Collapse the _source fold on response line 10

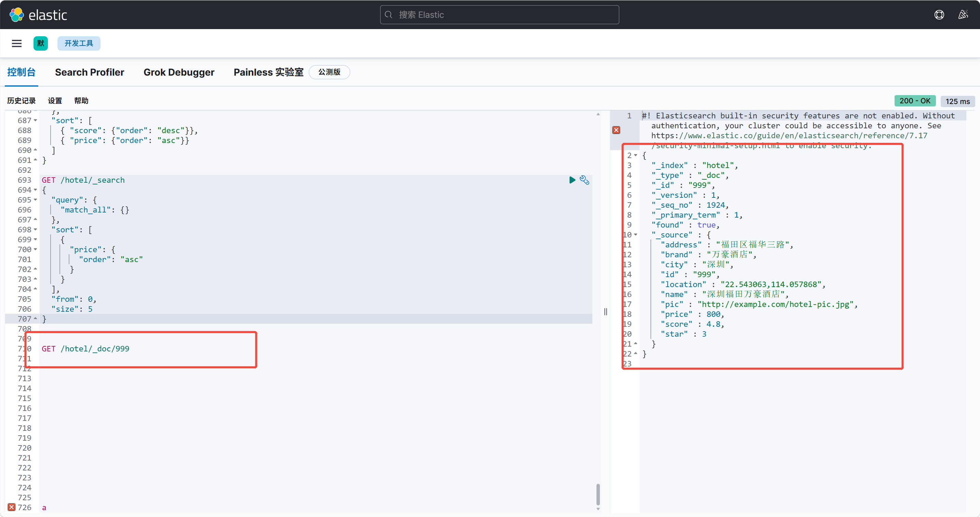(x=636, y=235)
